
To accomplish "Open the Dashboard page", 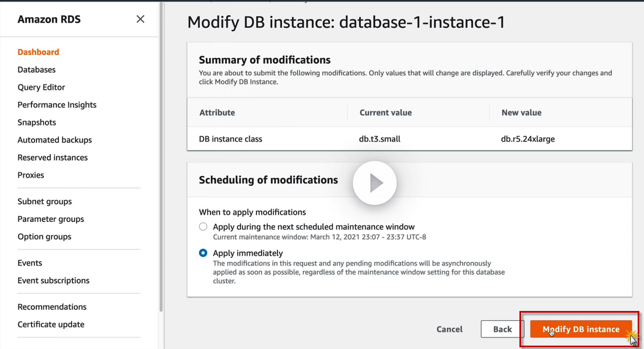I will [x=38, y=52].
